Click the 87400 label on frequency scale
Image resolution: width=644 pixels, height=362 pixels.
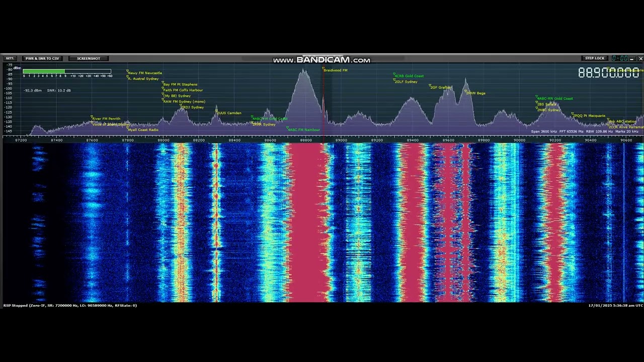point(57,140)
